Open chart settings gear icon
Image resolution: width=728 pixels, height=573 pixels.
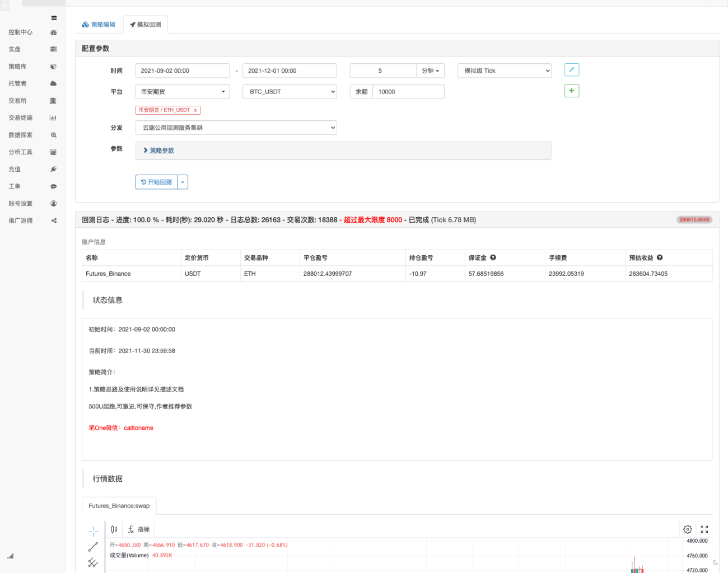tap(688, 529)
